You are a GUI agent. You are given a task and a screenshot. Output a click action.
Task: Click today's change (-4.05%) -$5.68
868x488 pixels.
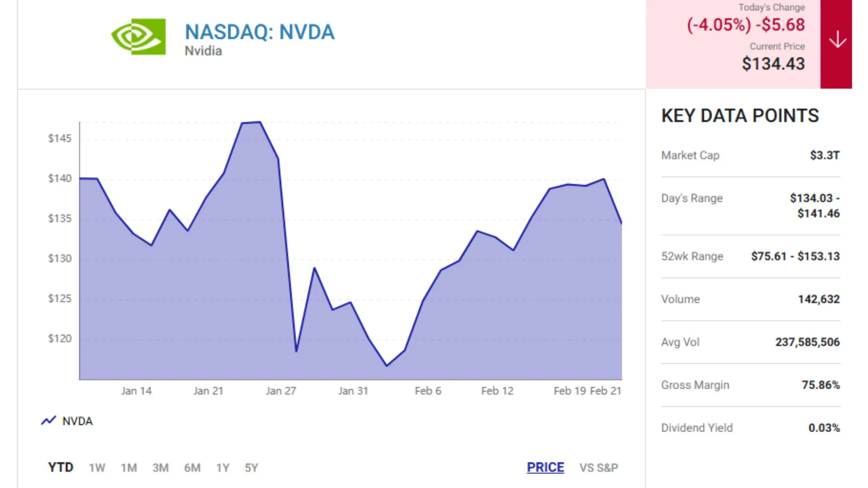tap(746, 25)
